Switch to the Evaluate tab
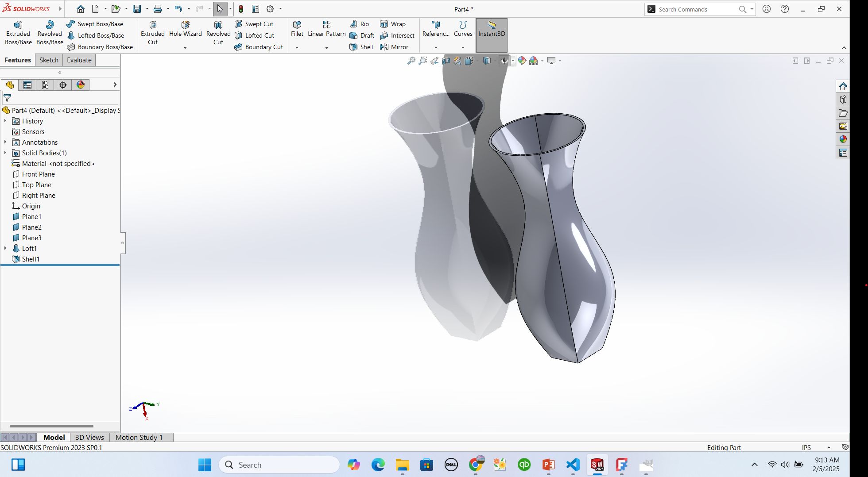868x477 pixels. [79, 60]
